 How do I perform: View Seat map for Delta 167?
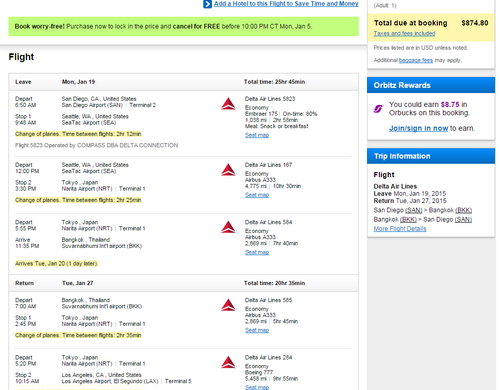pyautogui.click(x=257, y=195)
